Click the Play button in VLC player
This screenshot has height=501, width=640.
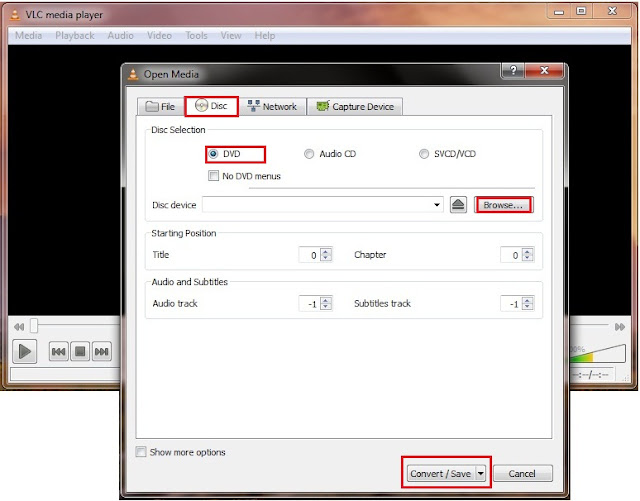tap(24, 351)
